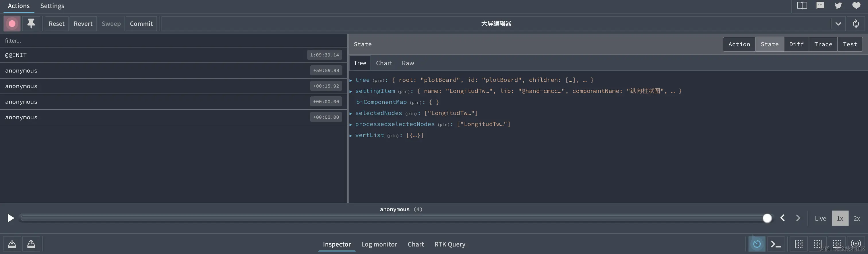Expand the selectedNodes state node

(351, 113)
